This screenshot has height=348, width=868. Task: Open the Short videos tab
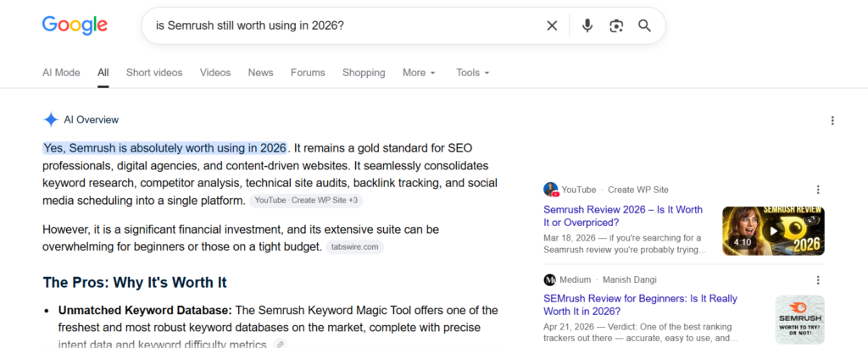[x=154, y=73]
